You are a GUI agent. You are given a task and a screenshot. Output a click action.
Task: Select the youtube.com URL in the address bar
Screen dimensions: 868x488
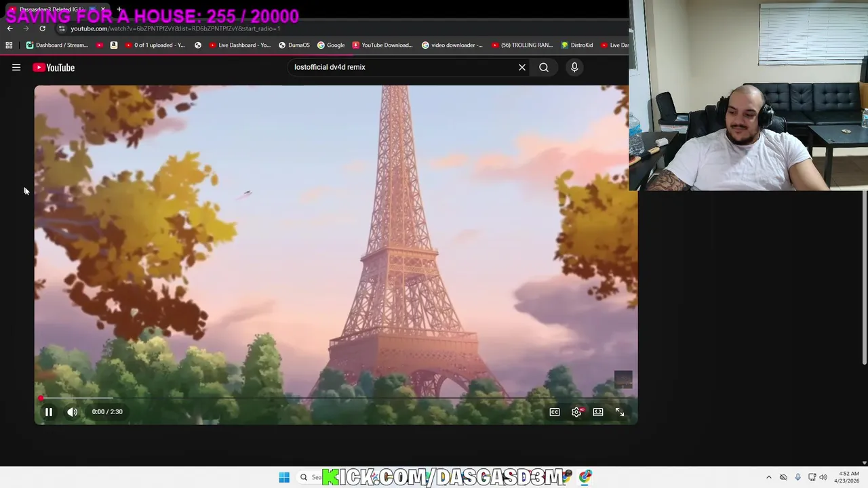(175, 28)
